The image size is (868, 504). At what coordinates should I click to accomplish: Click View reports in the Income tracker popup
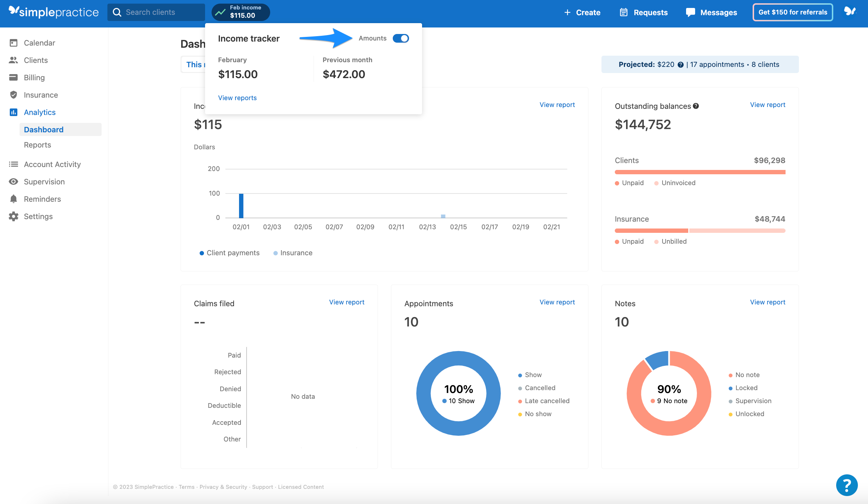(237, 98)
